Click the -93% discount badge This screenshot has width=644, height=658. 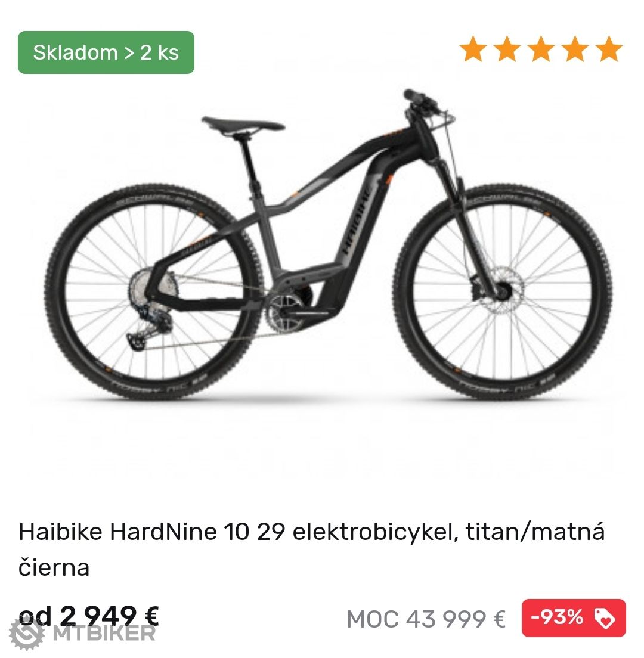[x=574, y=617]
